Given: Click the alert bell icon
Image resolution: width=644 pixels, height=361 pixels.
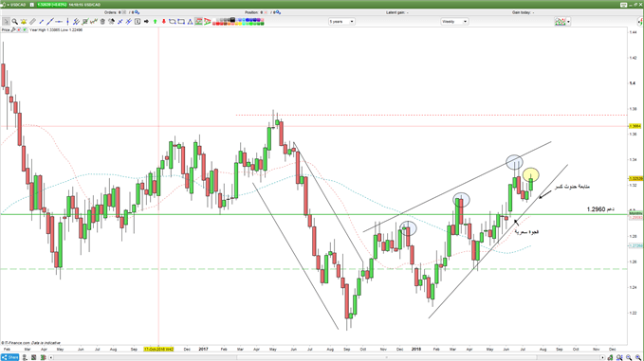Looking at the screenshot, I should pyautogui.click(x=24, y=22).
